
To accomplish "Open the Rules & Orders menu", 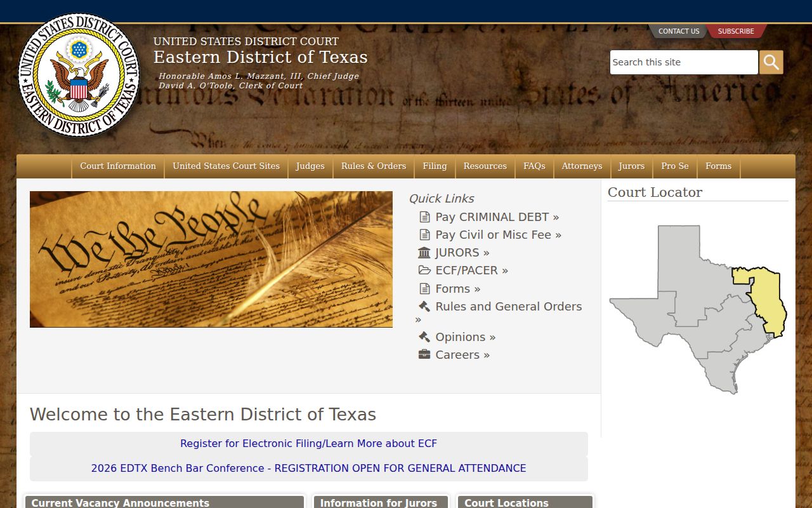I will pos(374,166).
